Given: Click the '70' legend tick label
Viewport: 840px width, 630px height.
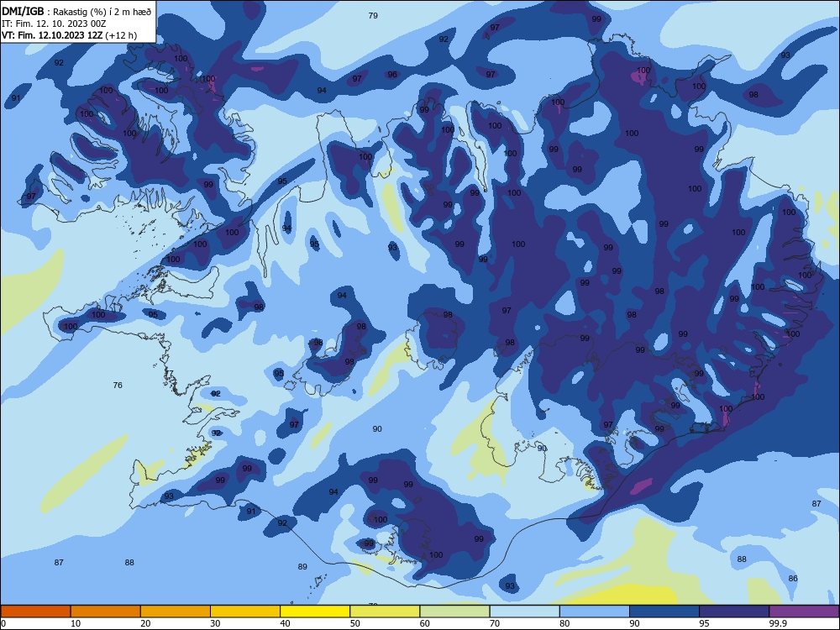Looking at the screenshot, I should pos(495,623).
